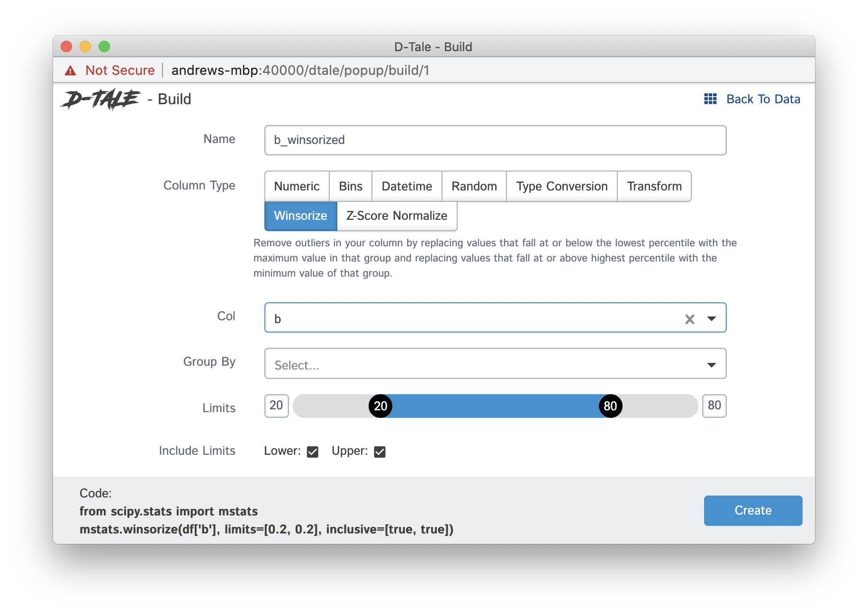Screen dimensions: 868x614
Task: Click the mstats.winsorize code line
Action: click(x=266, y=529)
